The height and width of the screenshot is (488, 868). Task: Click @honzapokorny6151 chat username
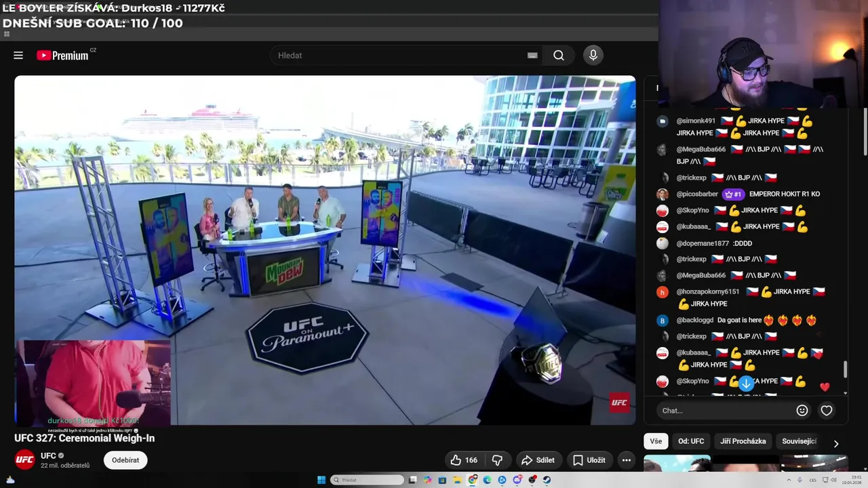707,291
